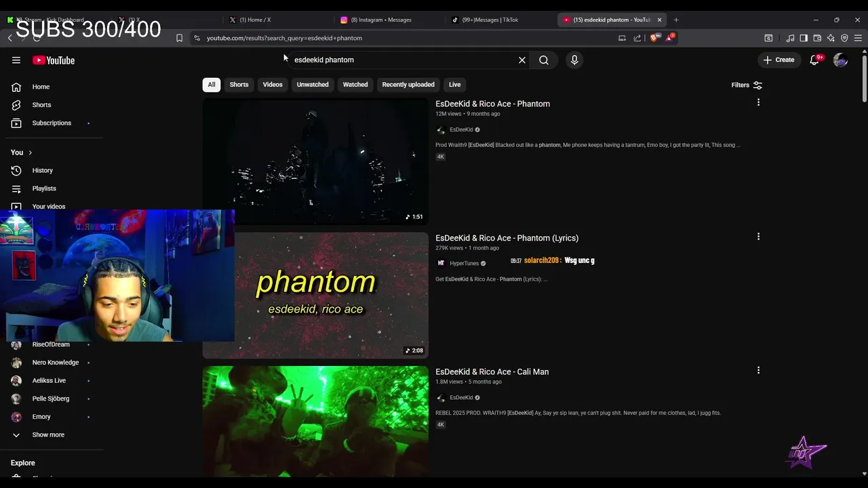Open Brave Shields lion icon
The width and height of the screenshot is (868, 488).
point(654,38)
